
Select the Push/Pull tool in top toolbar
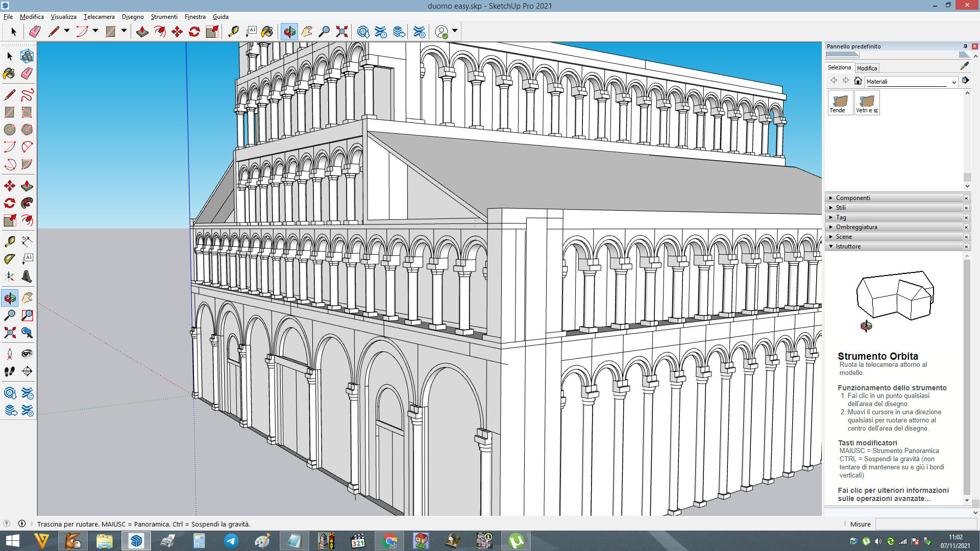point(142,32)
